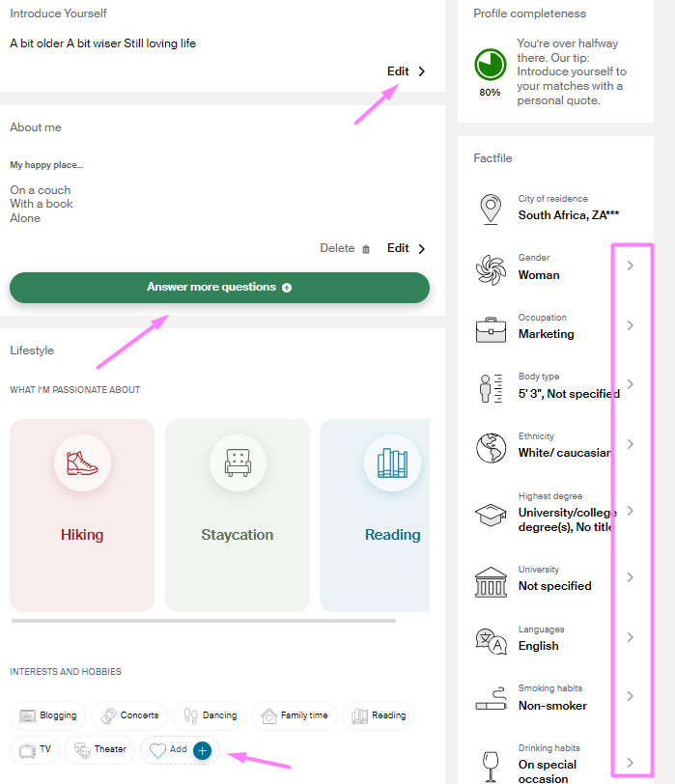Click the trash icon next to Delete
This screenshot has width=675, height=784.
pos(365,249)
